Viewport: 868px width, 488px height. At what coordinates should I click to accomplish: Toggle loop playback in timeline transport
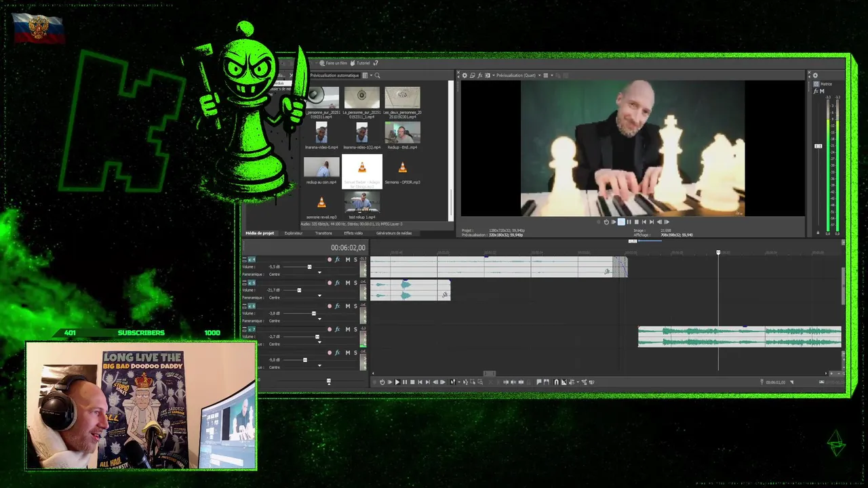pos(382,382)
